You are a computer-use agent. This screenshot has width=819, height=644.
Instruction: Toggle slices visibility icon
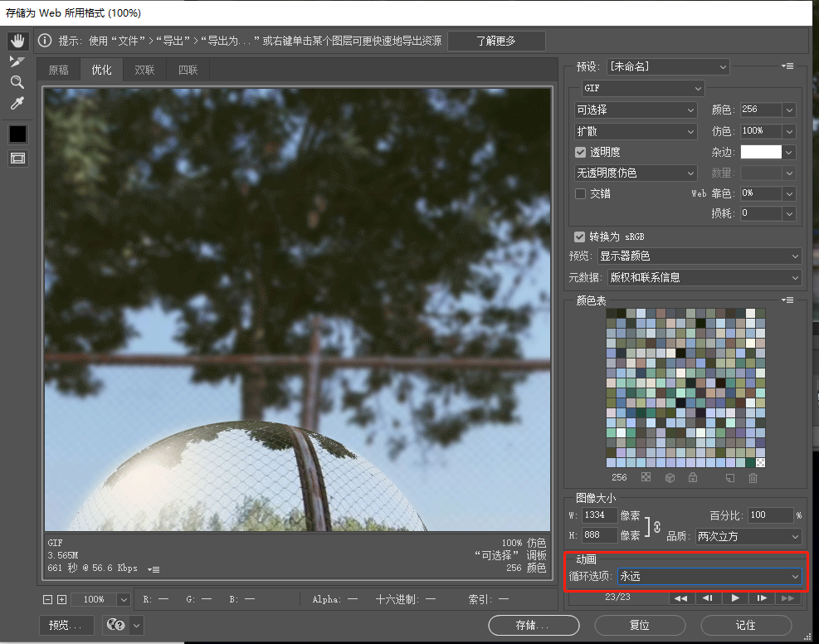coord(17,159)
